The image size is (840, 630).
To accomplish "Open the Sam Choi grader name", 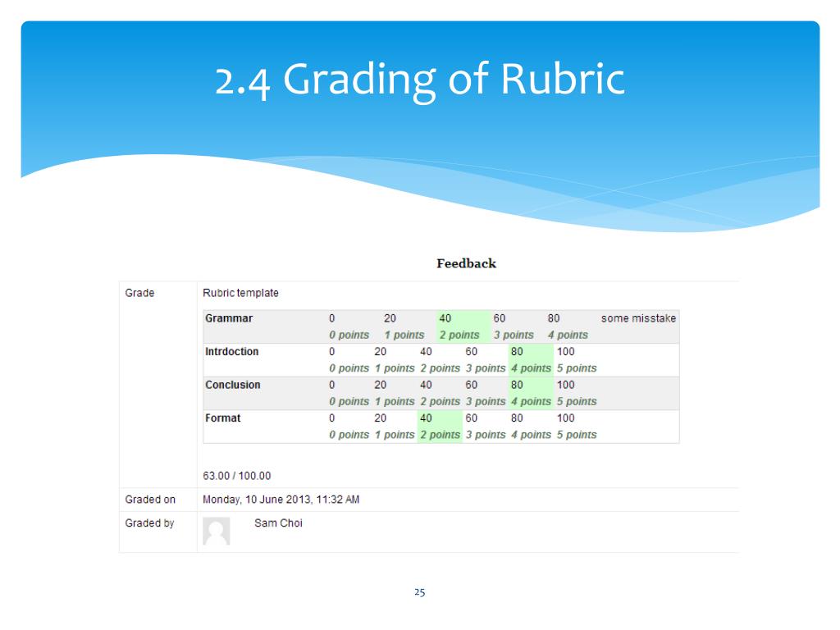I will pyautogui.click(x=278, y=523).
